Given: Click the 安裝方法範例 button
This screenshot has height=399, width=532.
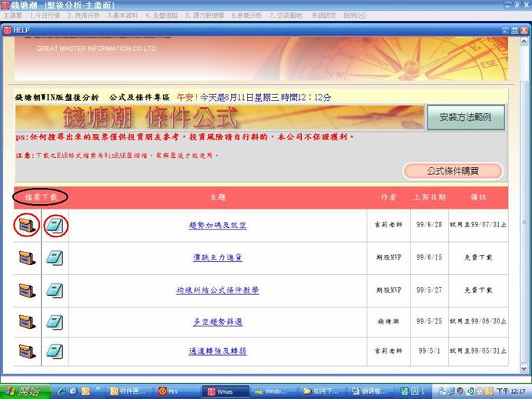Looking at the screenshot, I should coord(465,118).
